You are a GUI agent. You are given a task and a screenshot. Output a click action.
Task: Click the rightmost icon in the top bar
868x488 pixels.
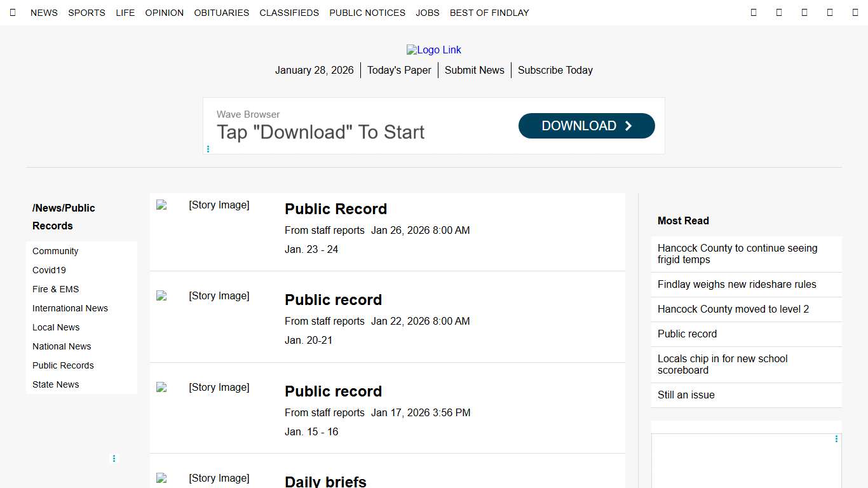(x=855, y=12)
